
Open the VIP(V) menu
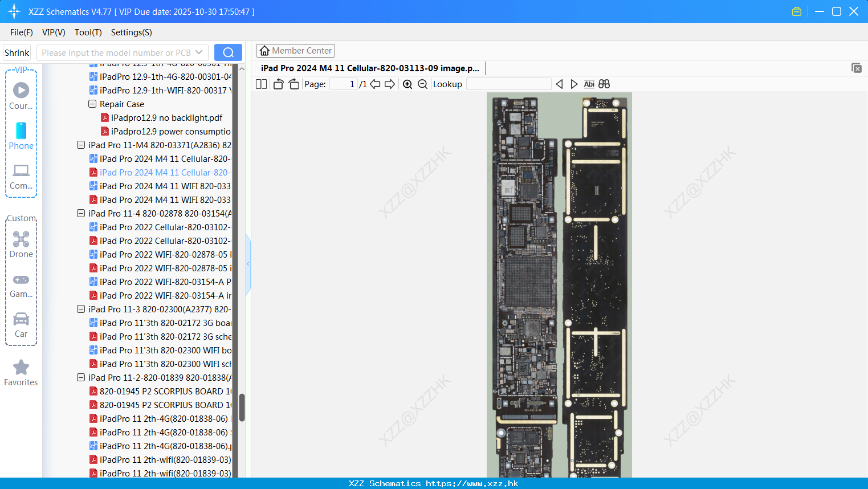[54, 32]
